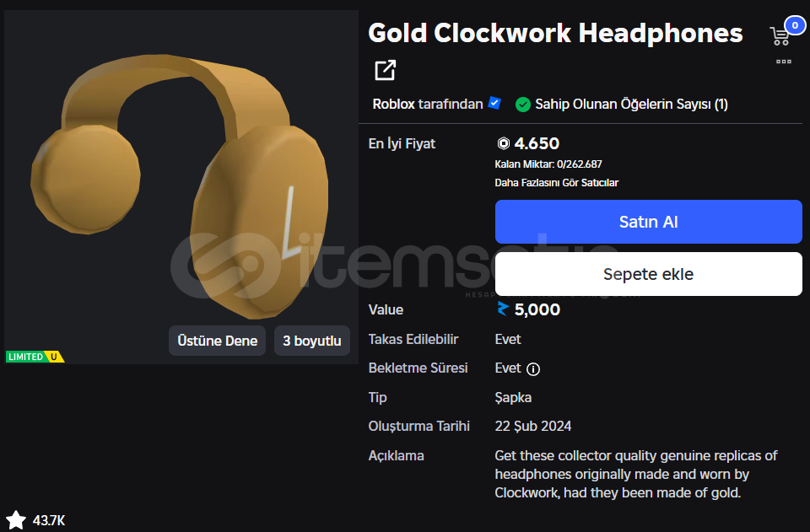
Task: Click the blue Value currency icon
Action: tap(503, 309)
